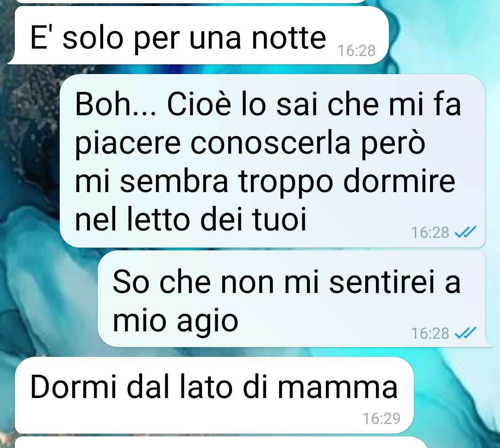Select the 'Dormi dal lato di mamma' bubble
Viewport: 500px width, 448px height.
coord(214,395)
